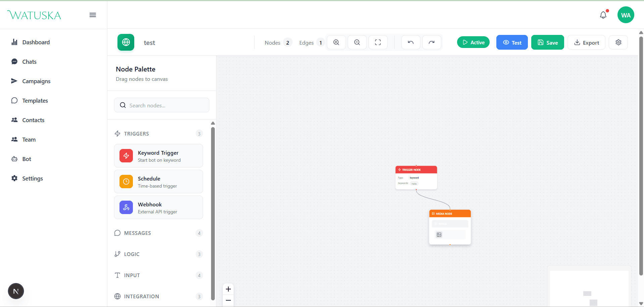Open Campaigns from sidebar
The width and height of the screenshot is (644, 307).
point(36,81)
